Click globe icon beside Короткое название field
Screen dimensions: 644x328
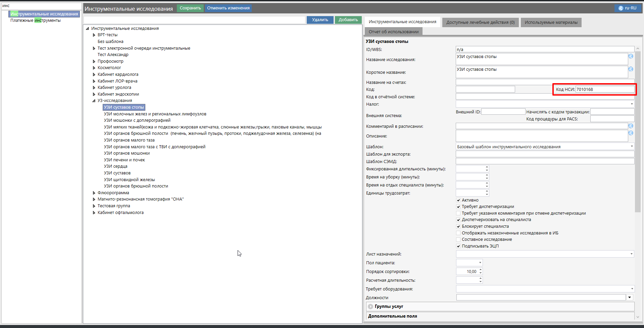pyautogui.click(x=631, y=69)
